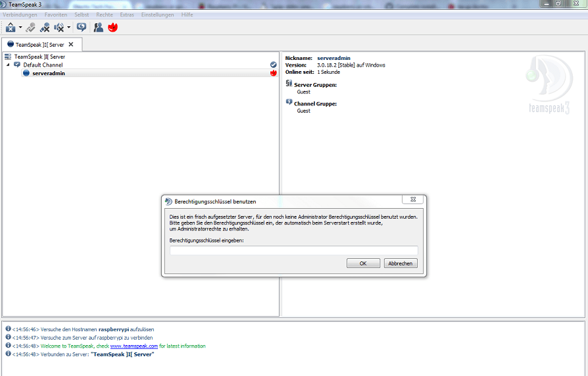588x376 pixels.
Task: Click the red flame toolbar icon
Action: (113, 28)
